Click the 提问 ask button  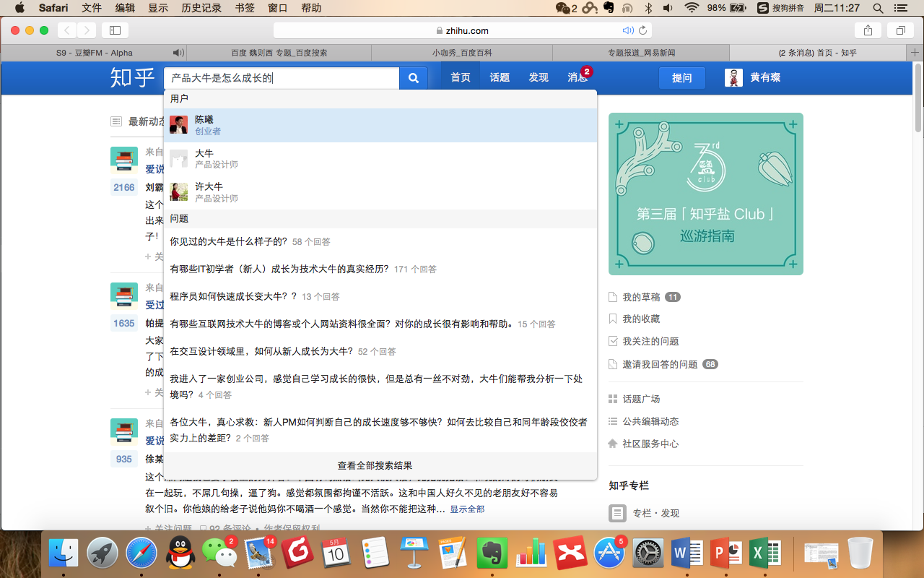click(x=682, y=78)
